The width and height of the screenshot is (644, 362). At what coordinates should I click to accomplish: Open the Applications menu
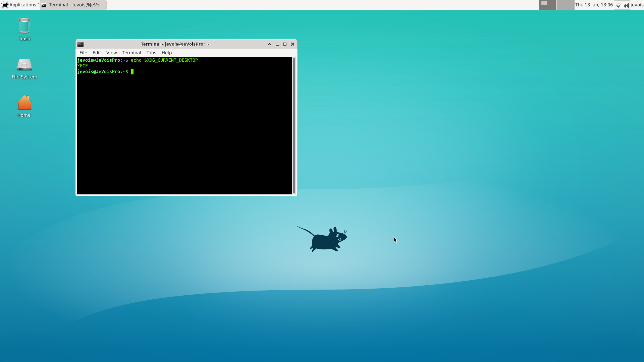click(22, 5)
